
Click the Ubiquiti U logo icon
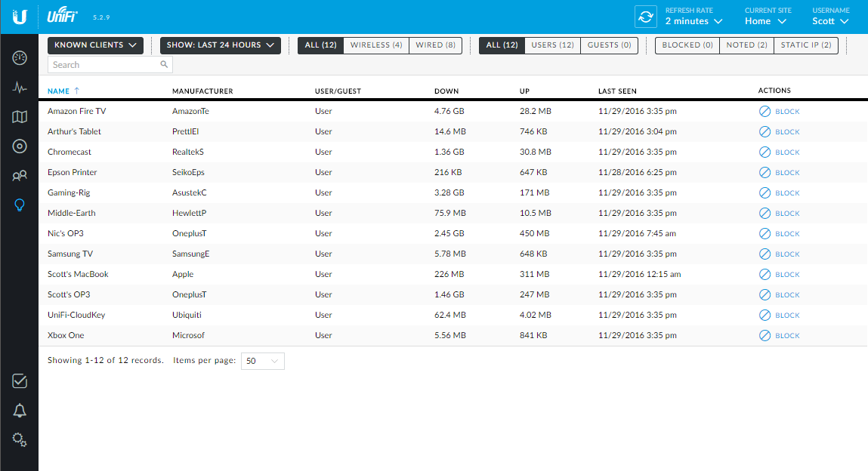click(20, 17)
